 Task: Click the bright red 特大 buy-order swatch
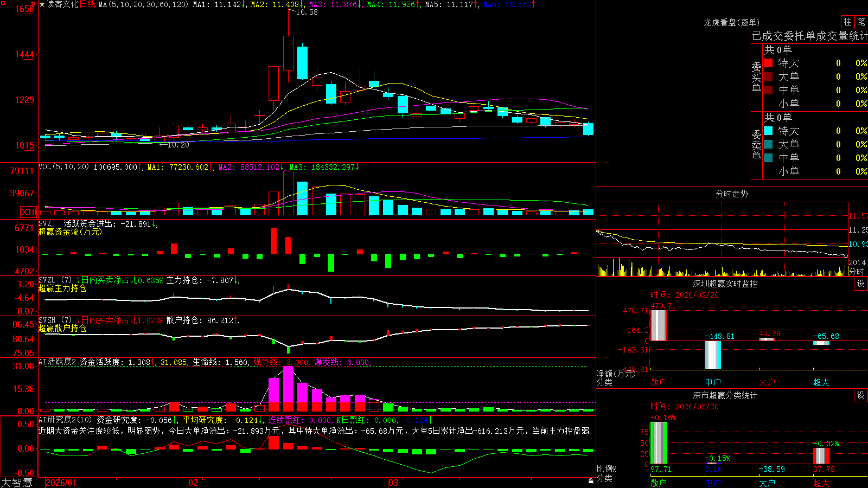click(768, 63)
